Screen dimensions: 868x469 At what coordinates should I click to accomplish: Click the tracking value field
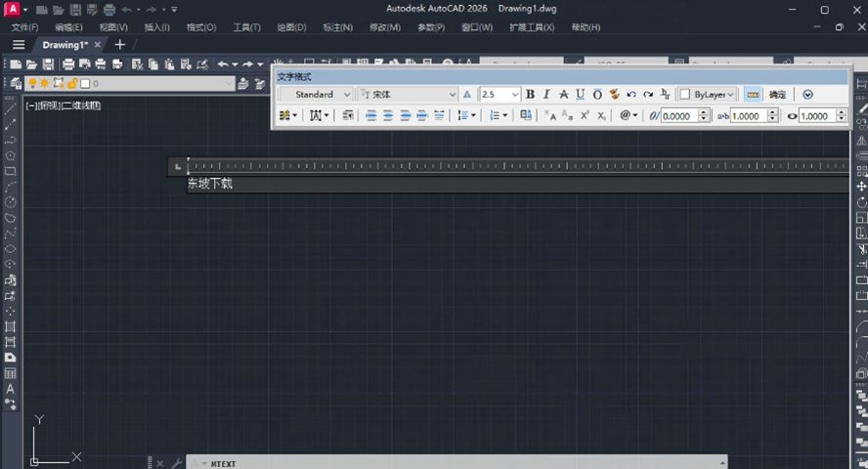[749, 116]
